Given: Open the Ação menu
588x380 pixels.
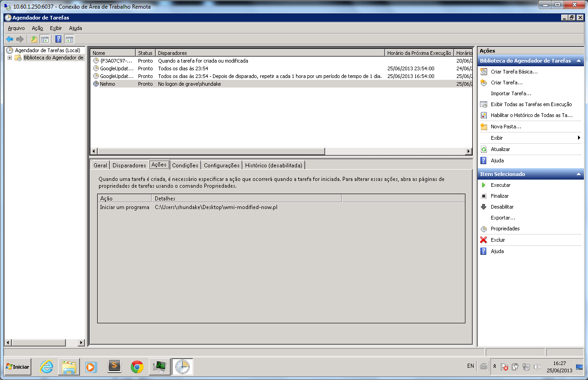Looking at the screenshot, I should pyautogui.click(x=37, y=28).
